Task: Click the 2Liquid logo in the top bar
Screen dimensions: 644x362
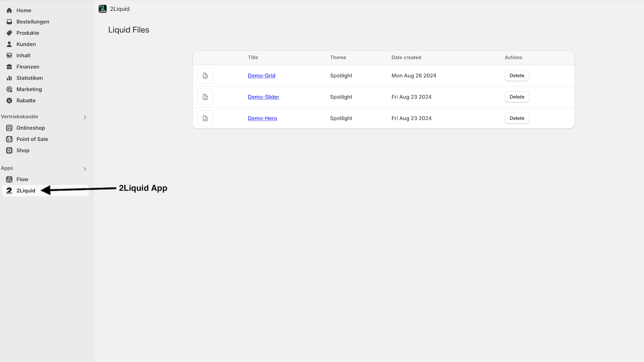Action: [103, 8]
